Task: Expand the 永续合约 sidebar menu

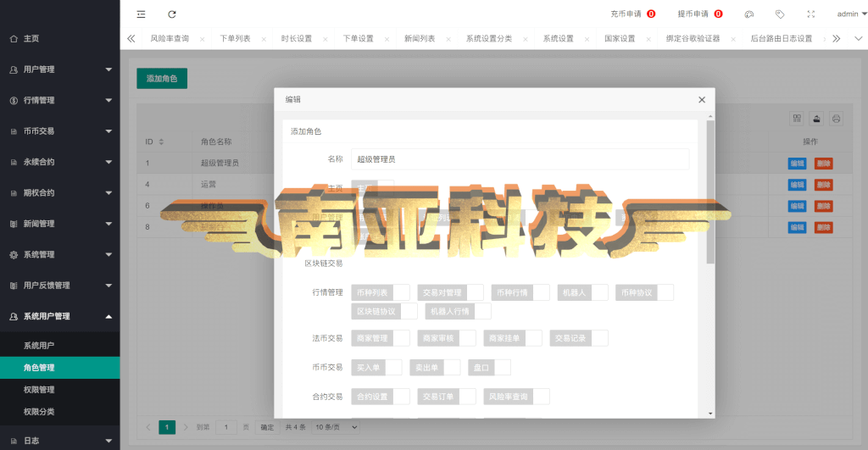Action: tap(60, 162)
